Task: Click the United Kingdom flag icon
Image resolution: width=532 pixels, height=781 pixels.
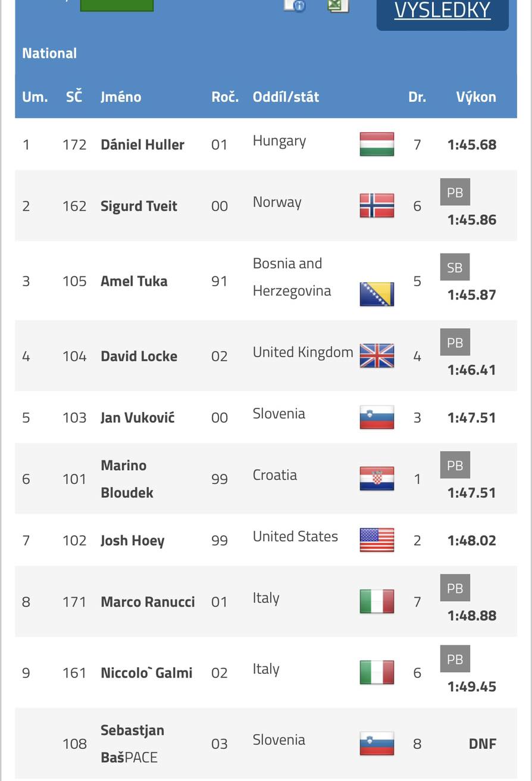Action: click(x=377, y=356)
